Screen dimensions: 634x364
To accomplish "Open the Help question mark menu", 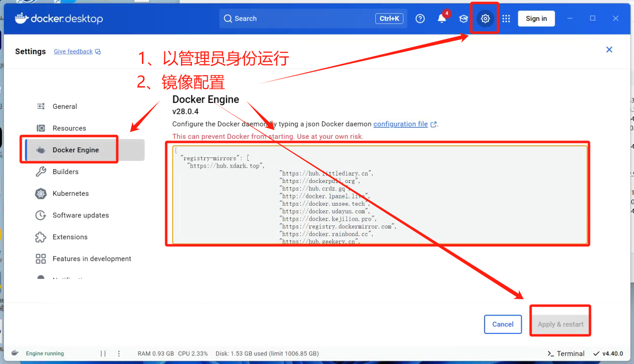I will pos(420,18).
